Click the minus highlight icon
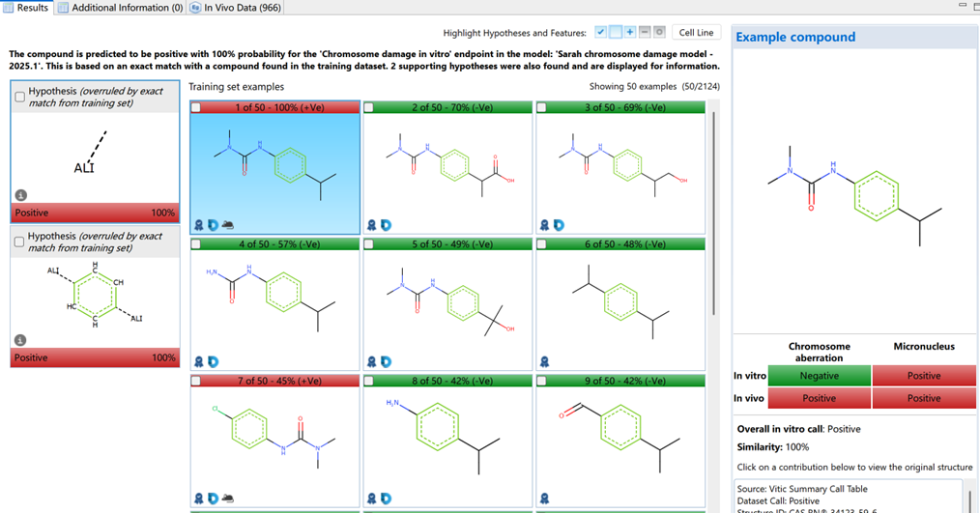The height and width of the screenshot is (513, 980). click(645, 33)
